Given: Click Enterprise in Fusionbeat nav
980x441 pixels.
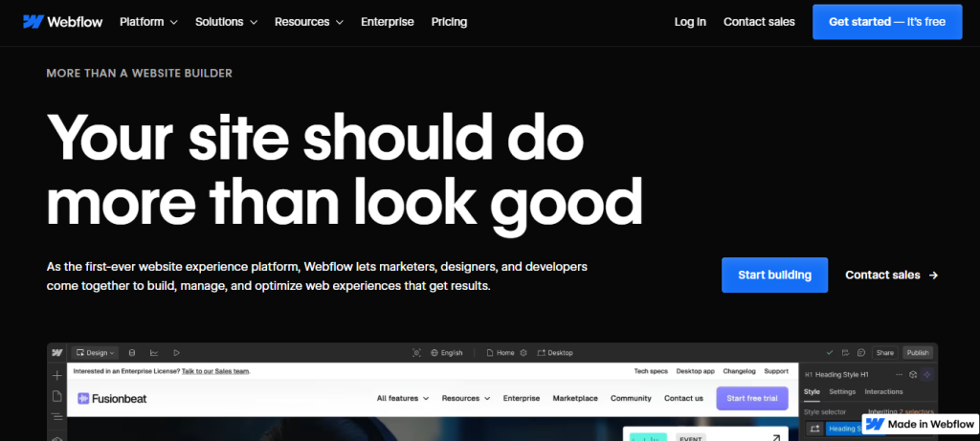Looking at the screenshot, I should click(522, 398).
